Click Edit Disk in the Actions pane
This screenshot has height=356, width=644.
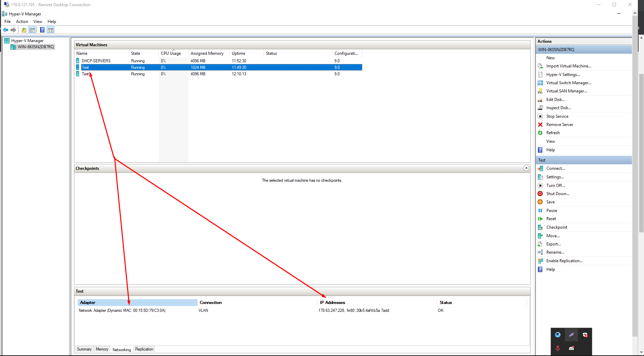555,99
